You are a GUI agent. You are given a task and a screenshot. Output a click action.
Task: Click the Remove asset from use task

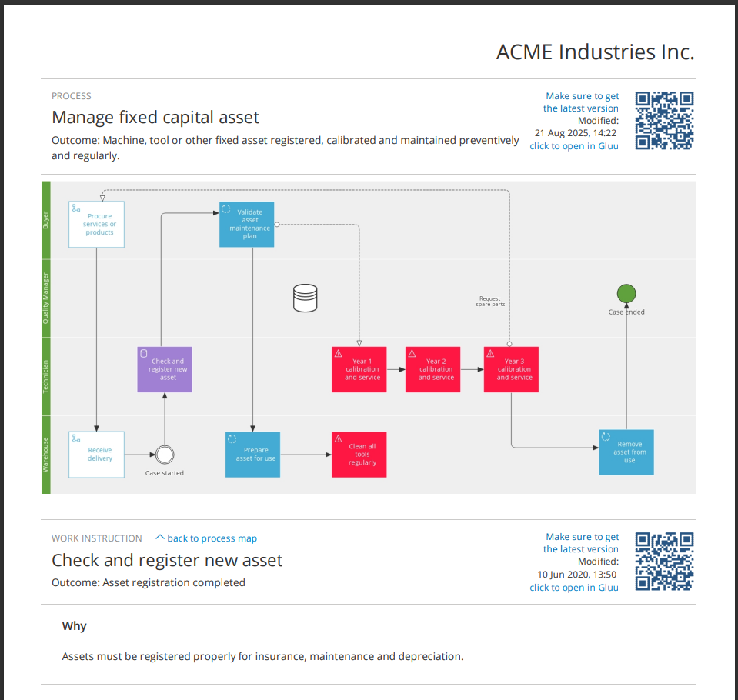(626, 452)
